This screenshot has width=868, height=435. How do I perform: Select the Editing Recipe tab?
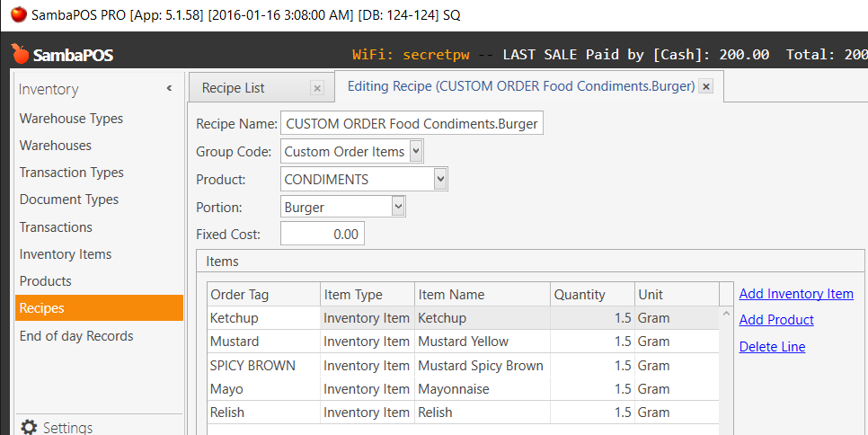coord(521,86)
